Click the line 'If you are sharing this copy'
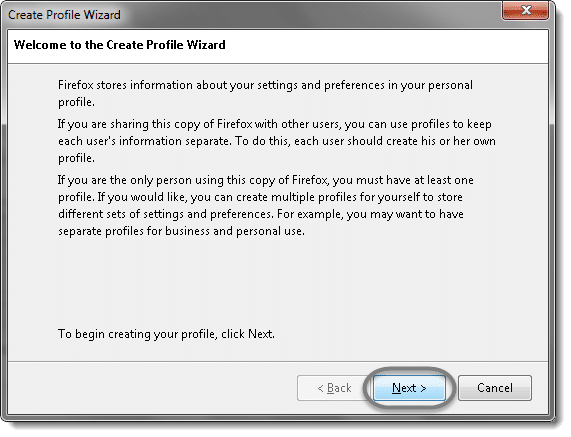The image size is (571, 437). [x=275, y=124]
